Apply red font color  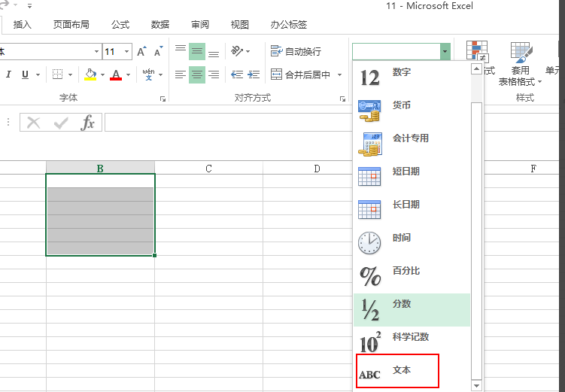pyautogui.click(x=116, y=74)
